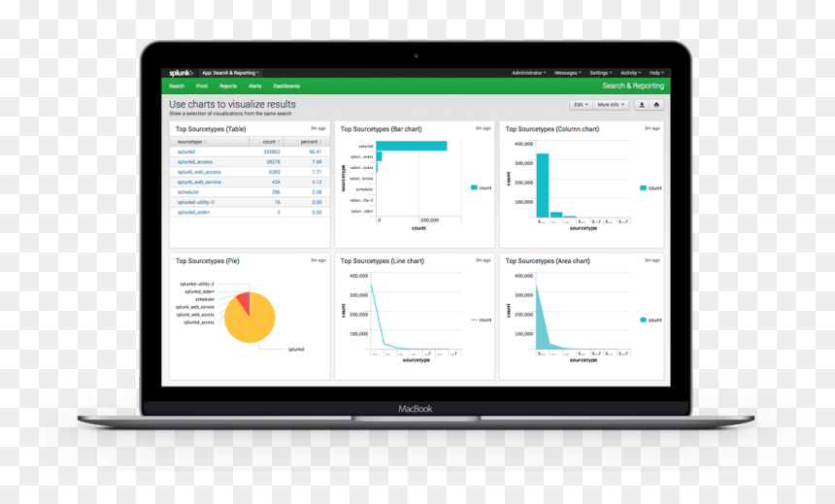Click the print dashboard icon
835x504 pixels.
coord(656,105)
